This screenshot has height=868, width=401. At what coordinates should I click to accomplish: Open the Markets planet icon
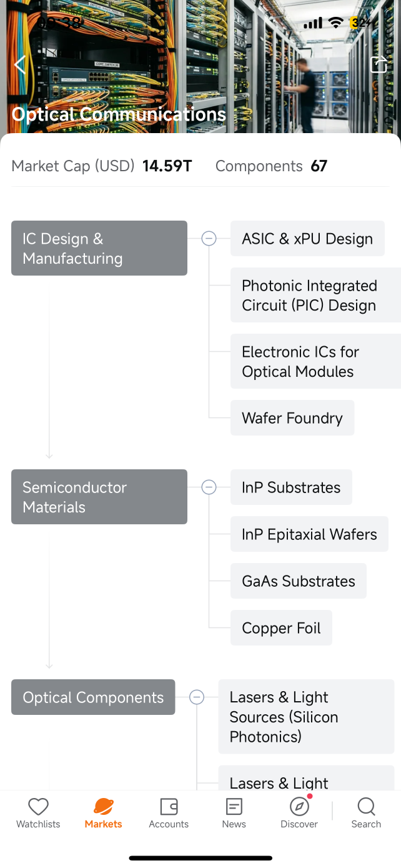(x=103, y=807)
